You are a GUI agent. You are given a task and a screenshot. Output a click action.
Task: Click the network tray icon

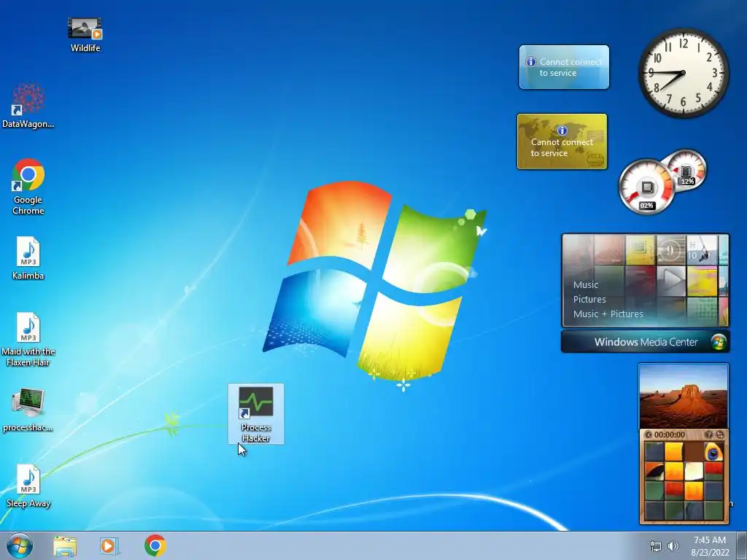coord(656,546)
